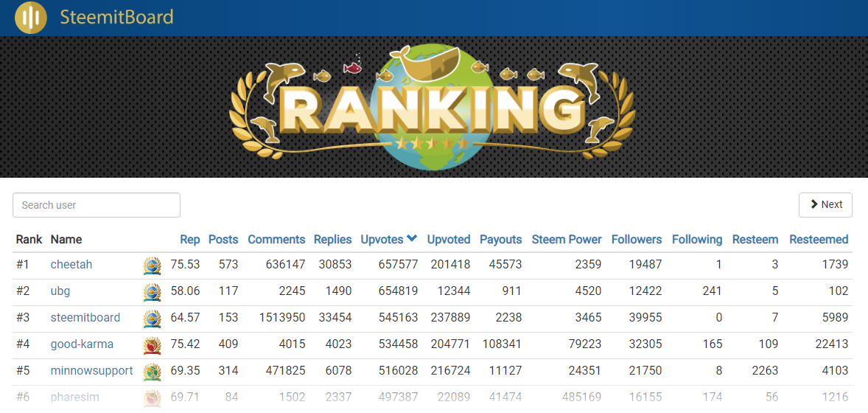Sort table by Replies column
This screenshot has height=413, width=868.
coord(333,240)
